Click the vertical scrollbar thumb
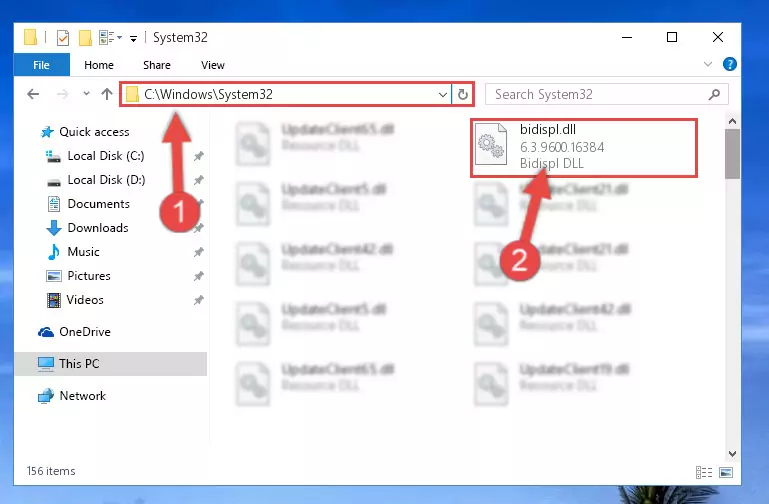The width and height of the screenshot is (769, 504). 732,154
